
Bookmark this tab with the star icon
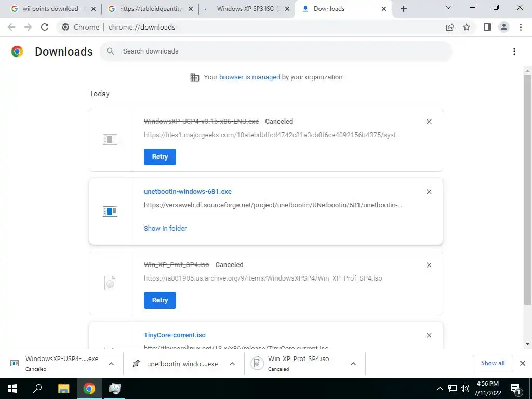[x=467, y=27]
